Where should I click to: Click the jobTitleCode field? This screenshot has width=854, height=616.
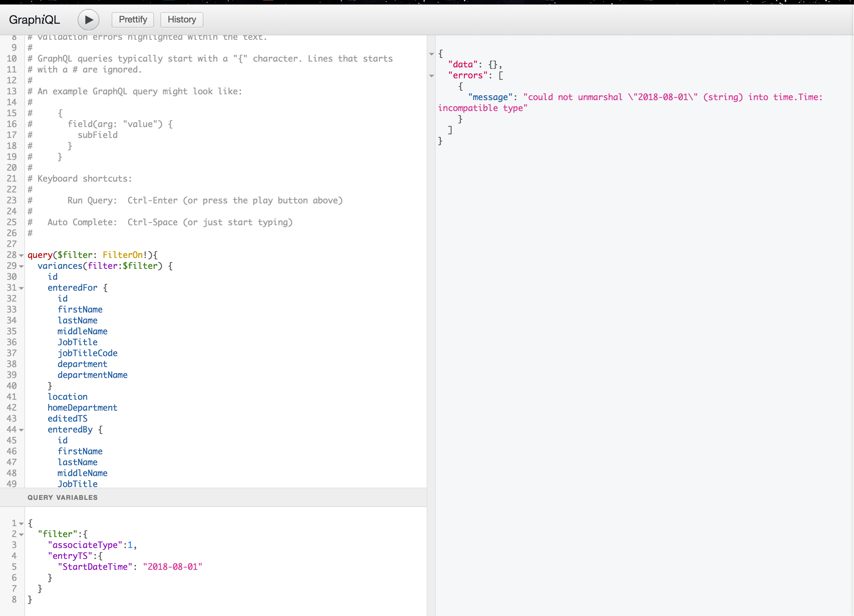click(87, 353)
